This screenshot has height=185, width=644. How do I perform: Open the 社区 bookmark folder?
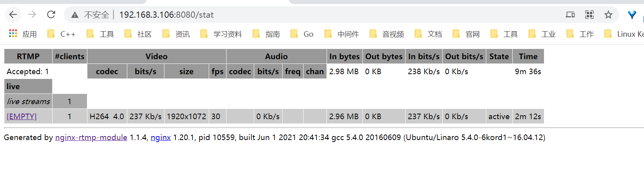pos(138,34)
